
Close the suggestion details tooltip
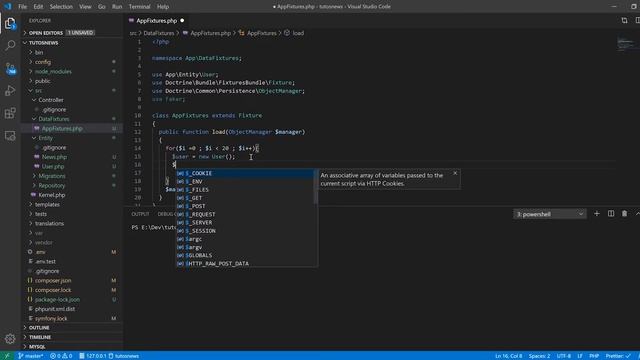(455, 173)
